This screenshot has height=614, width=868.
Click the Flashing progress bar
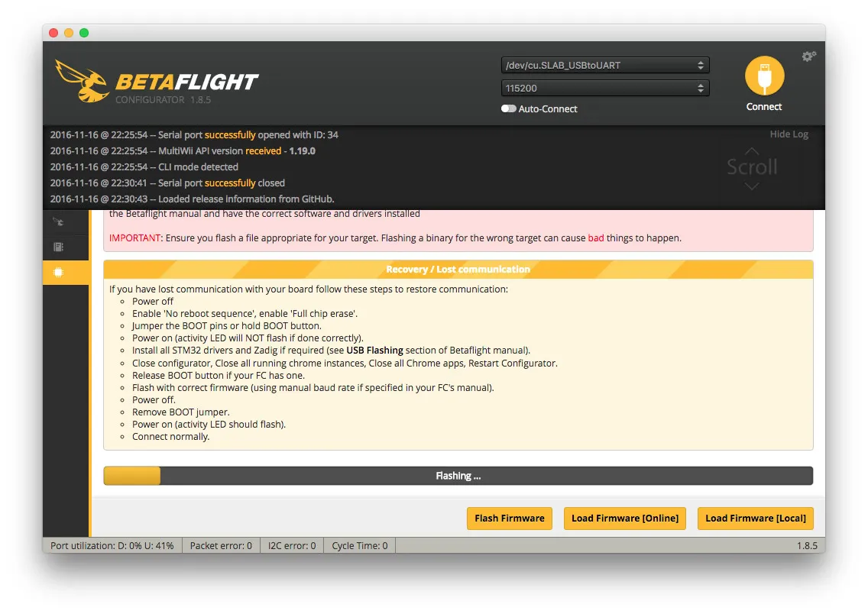tap(458, 476)
